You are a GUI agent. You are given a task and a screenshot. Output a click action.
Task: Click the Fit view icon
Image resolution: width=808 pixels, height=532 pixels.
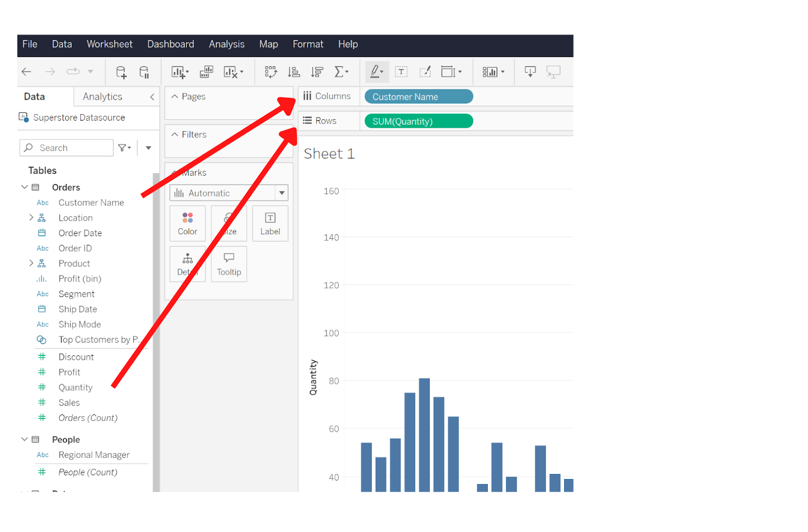click(448, 72)
